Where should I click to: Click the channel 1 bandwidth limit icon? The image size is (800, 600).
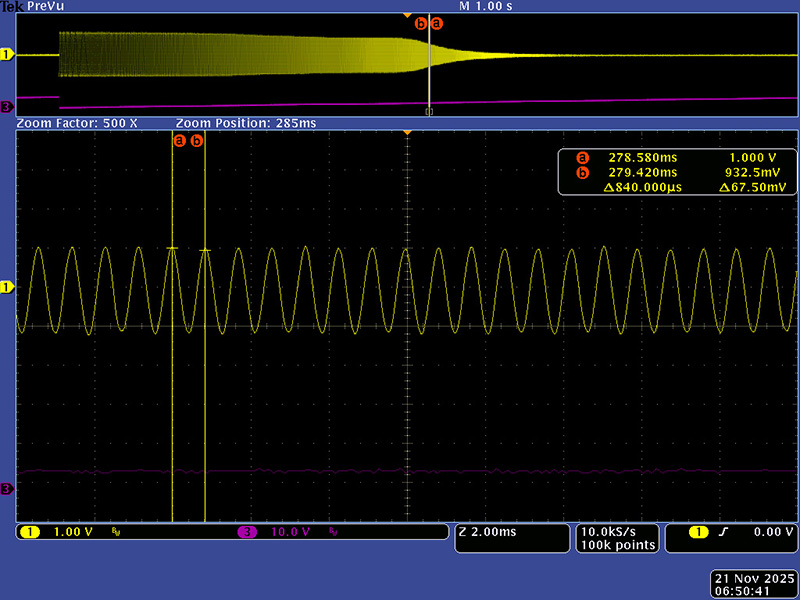point(115,532)
